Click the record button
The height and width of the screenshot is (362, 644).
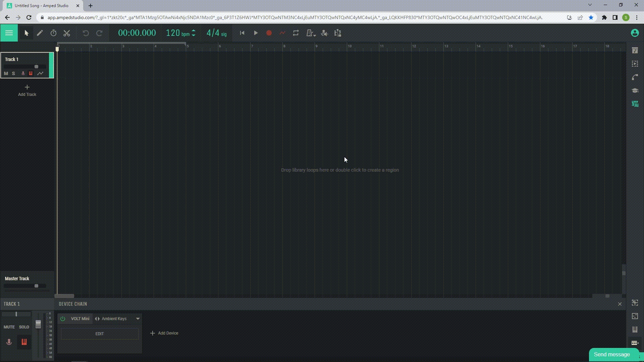click(269, 33)
